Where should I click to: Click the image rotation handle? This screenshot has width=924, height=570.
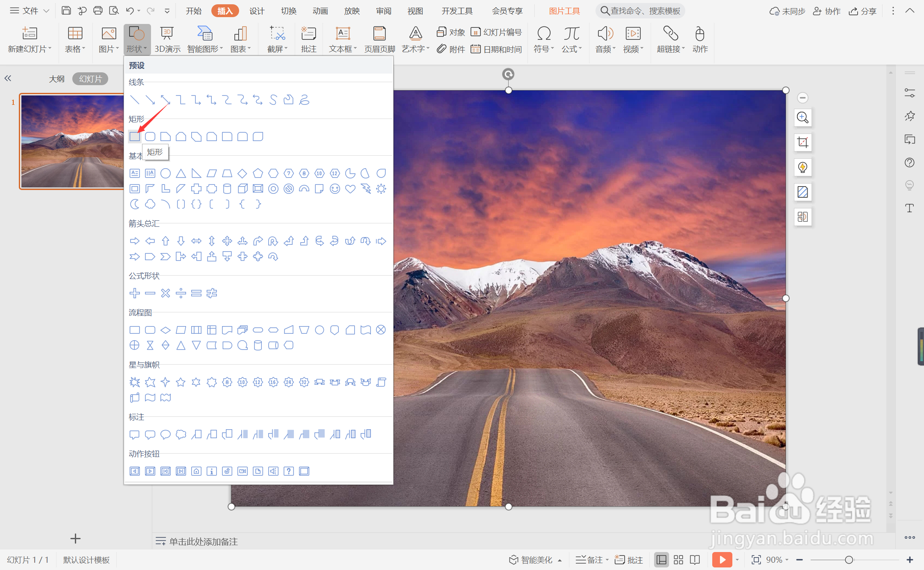(x=508, y=74)
